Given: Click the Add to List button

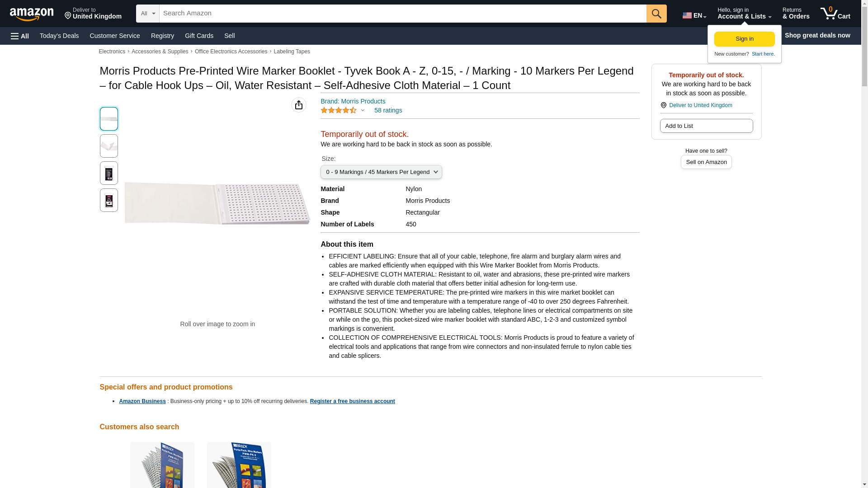Looking at the screenshot, I should click(706, 126).
